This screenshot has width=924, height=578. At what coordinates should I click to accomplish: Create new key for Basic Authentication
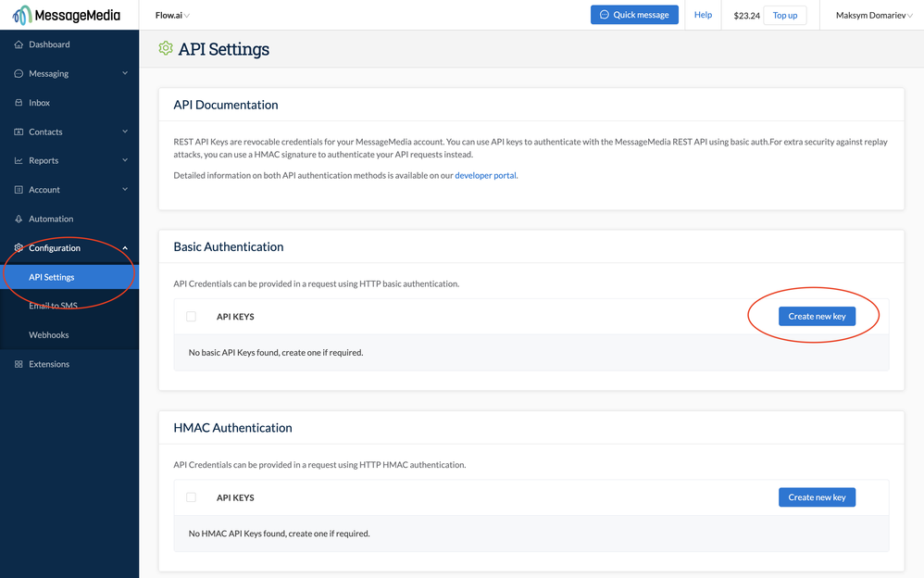817,316
